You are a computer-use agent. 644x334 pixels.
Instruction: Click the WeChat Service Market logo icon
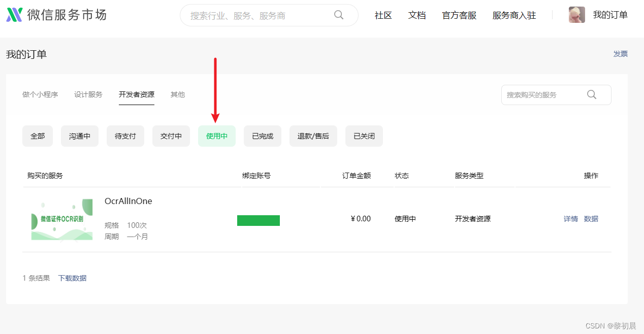click(14, 15)
